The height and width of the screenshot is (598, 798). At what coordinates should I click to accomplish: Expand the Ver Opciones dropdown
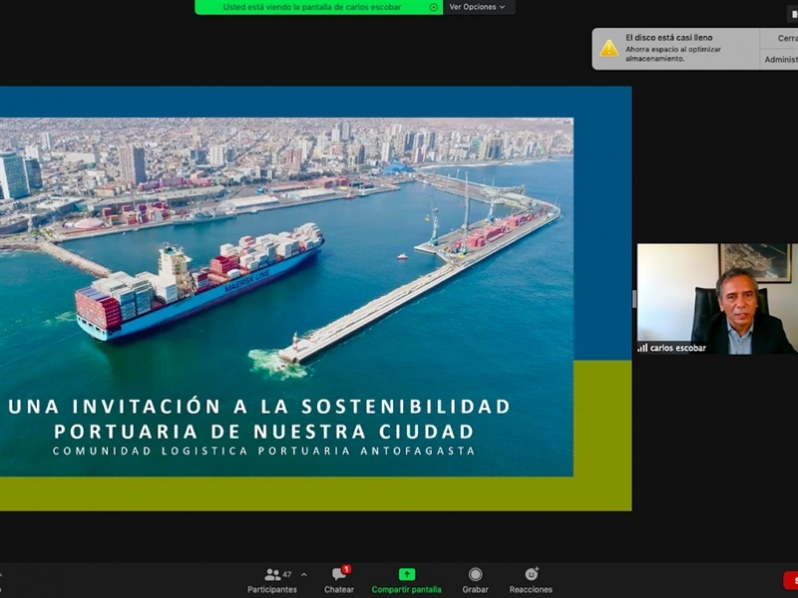click(x=477, y=7)
